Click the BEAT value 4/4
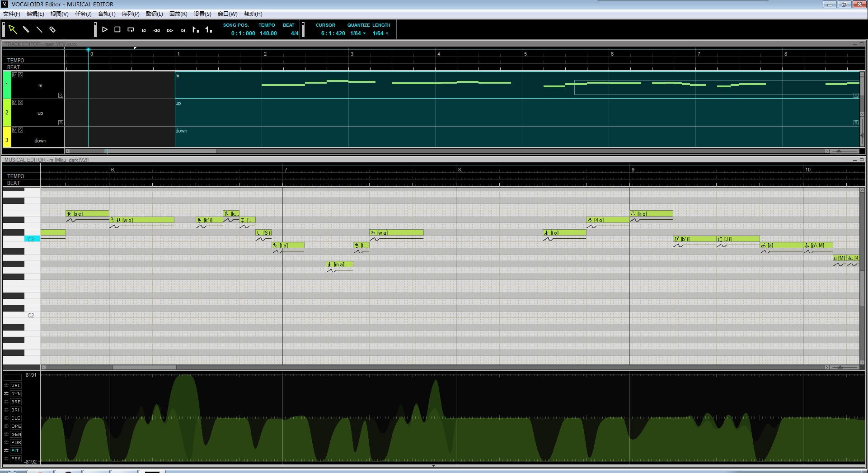Viewport: 868px width, 473px height. (x=295, y=33)
